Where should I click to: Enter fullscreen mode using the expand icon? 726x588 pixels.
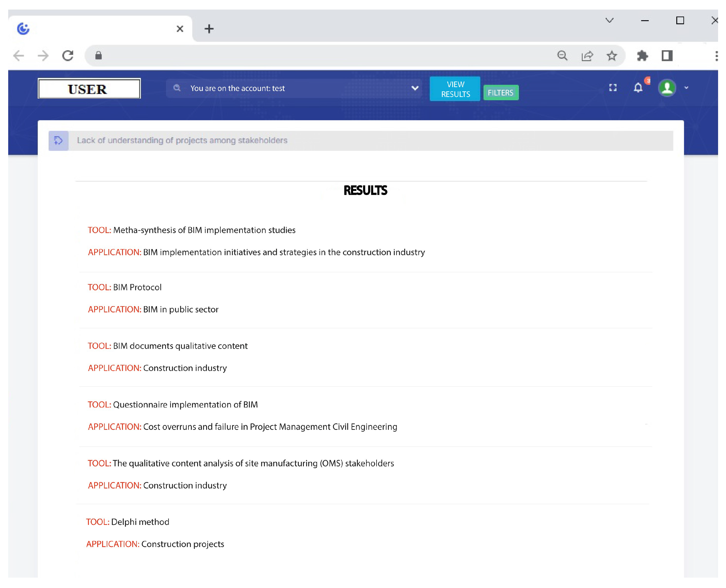pyautogui.click(x=613, y=88)
